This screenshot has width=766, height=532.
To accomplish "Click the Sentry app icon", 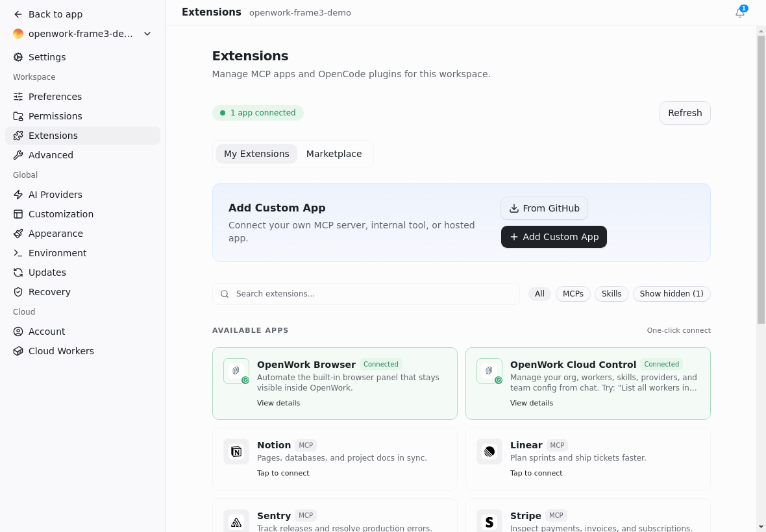I will pos(236,522).
